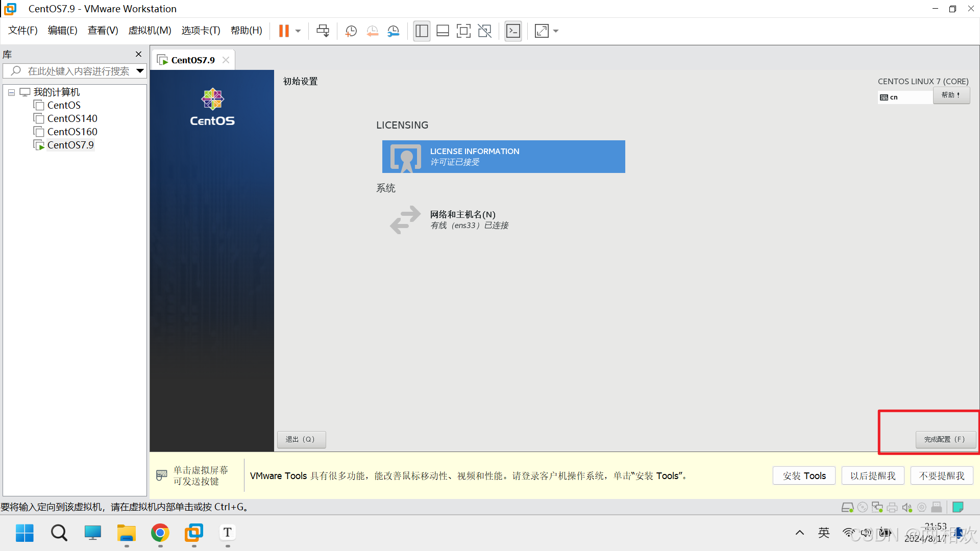980x551 pixels.
Task: Click the library search input field
Action: pyautogui.click(x=77, y=71)
